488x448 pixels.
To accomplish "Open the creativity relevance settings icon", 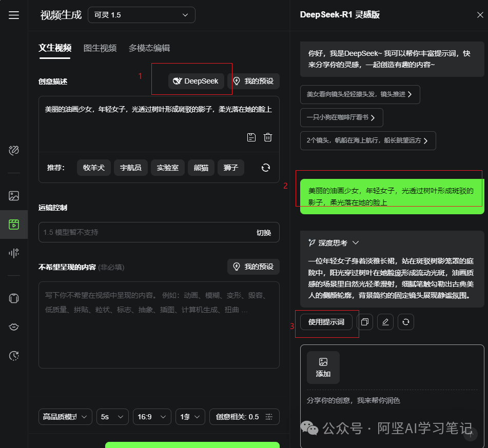I will point(269,417).
